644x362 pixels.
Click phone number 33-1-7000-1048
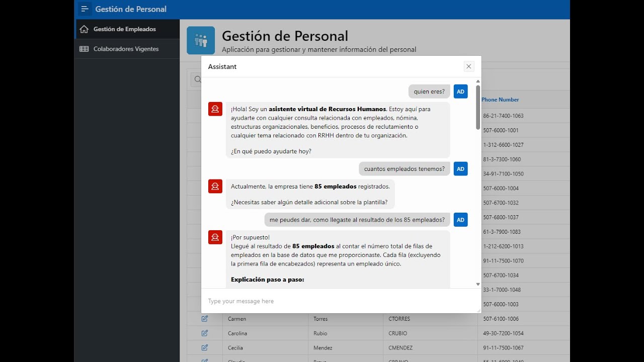point(502,290)
